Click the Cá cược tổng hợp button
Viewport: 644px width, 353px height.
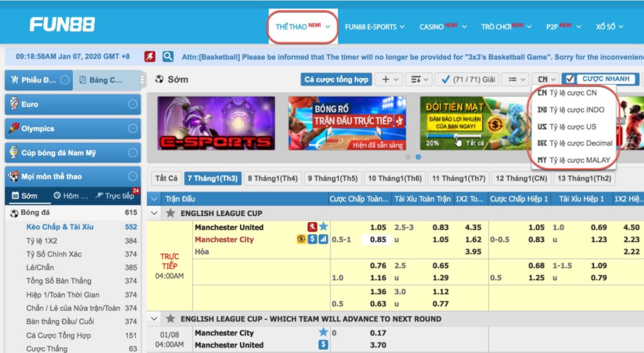click(x=336, y=79)
